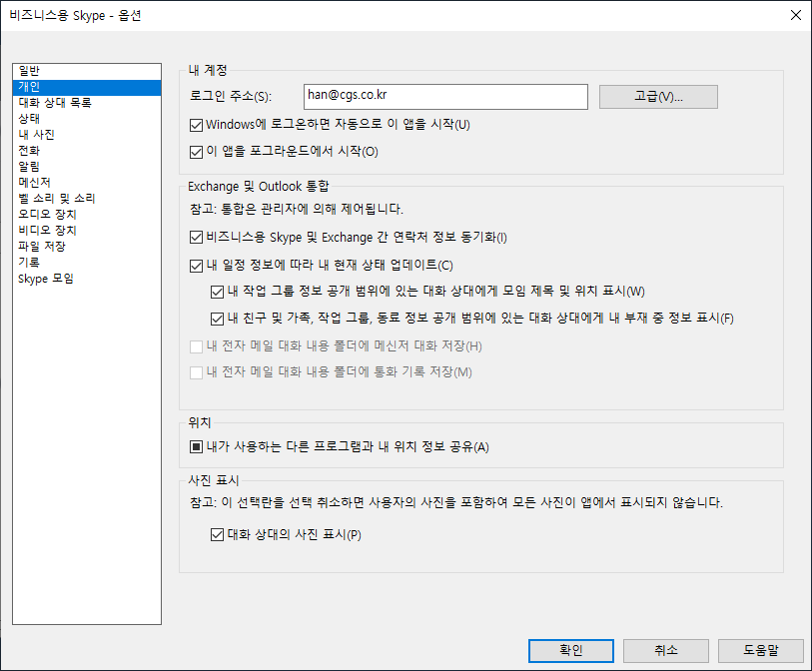Open 오디오 장치 settings
The image size is (812, 671).
click(x=87, y=215)
